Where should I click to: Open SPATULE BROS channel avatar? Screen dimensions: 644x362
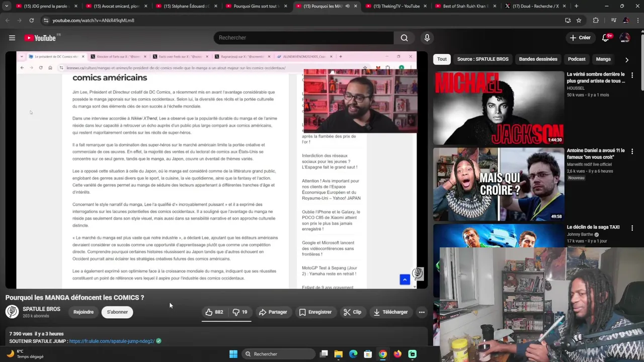click(x=12, y=312)
